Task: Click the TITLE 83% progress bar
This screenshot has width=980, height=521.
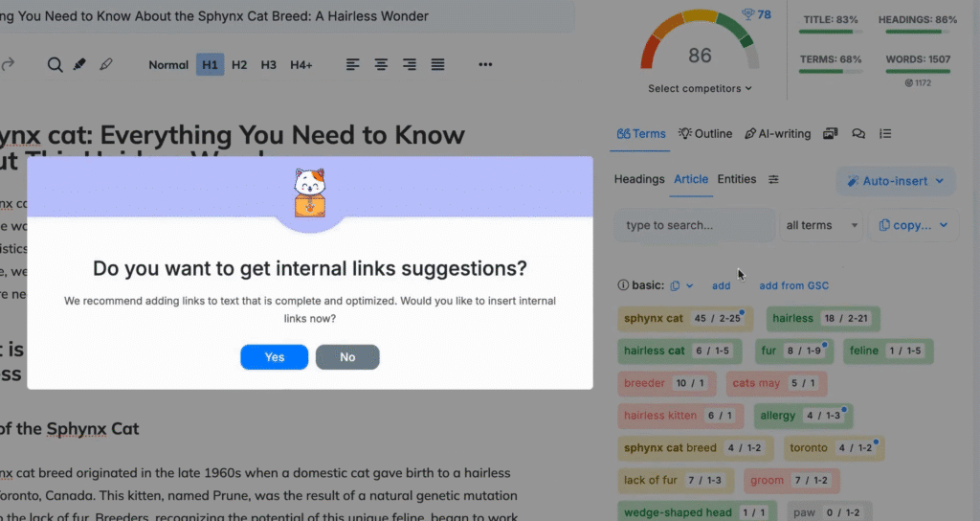Action: coord(831,32)
